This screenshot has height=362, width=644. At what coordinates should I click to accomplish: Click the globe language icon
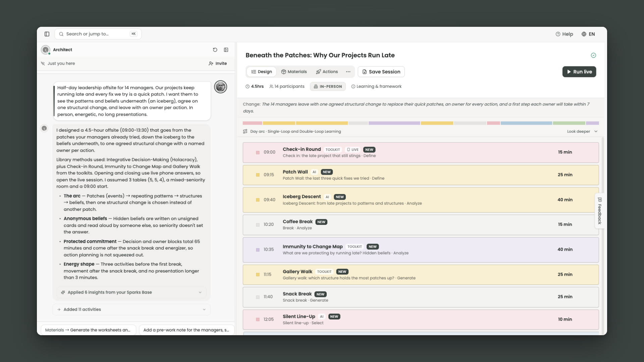pos(584,34)
